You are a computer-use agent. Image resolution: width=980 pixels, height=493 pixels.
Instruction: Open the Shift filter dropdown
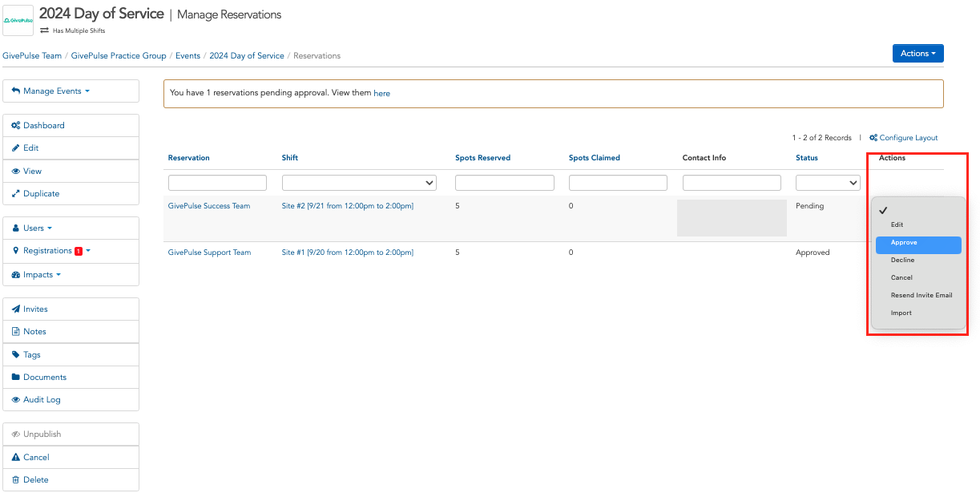[x=359, y=183]
